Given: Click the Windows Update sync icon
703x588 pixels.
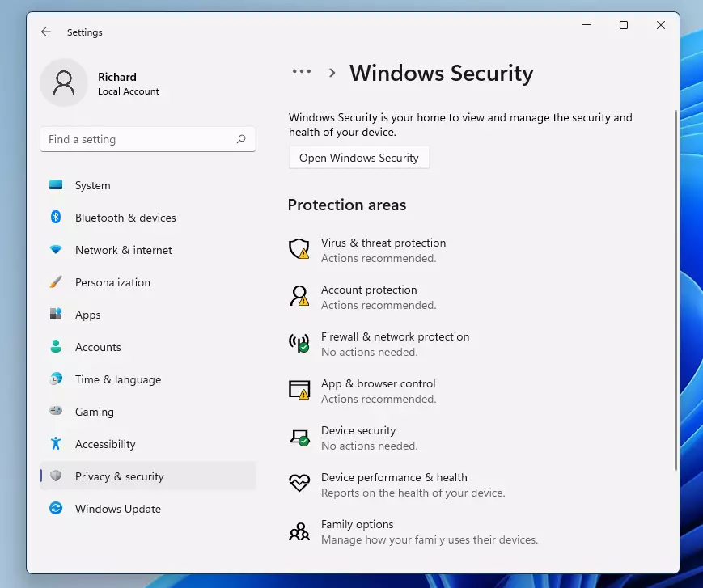Looking at the screenshot, I should coord(56,508).
